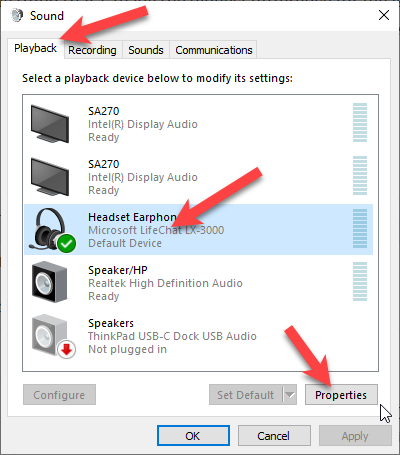This screenshot has width=400, height=455.
Task: Click the green default-device checkmark badge
Action: point(66,244)
